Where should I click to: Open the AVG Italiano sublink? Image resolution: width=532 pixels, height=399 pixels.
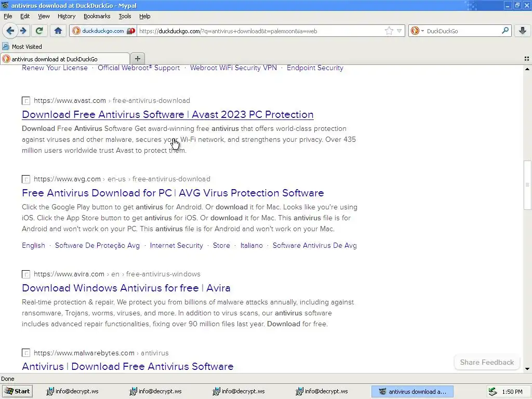point(251,245)
